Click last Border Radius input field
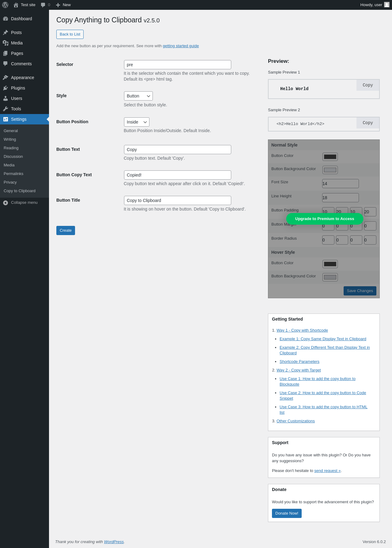This screenshot has width=392, height=548. tap(370, 240)
